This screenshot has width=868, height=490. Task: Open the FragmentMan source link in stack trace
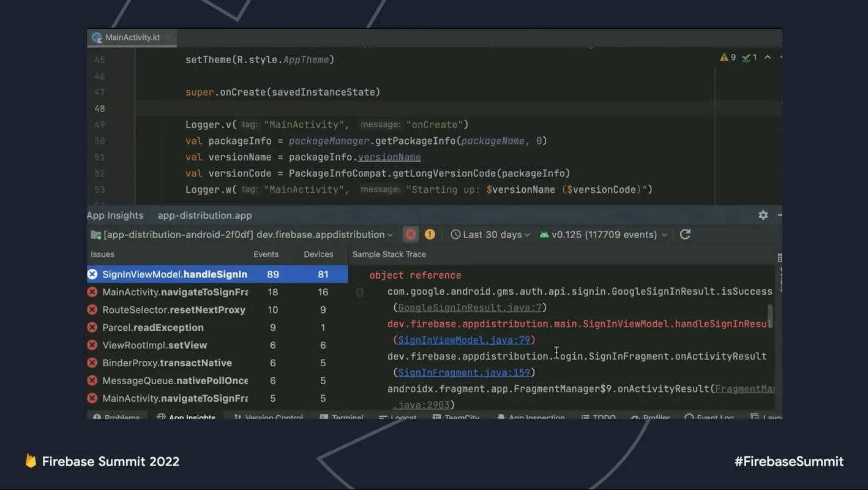[x=744, y=389]
